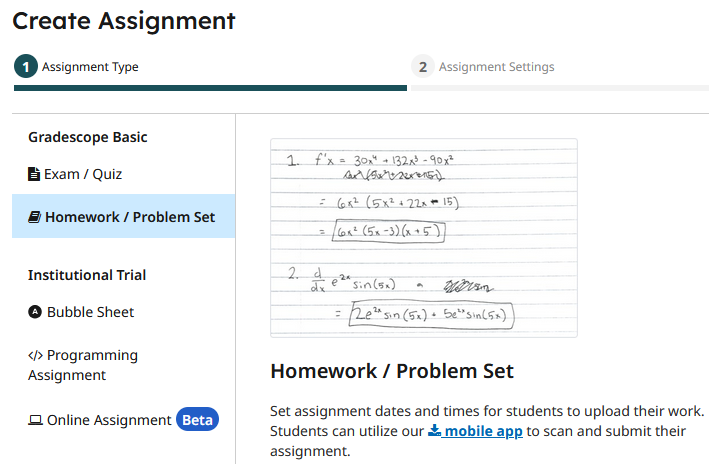Click the step 1 number circle
The width and height of the screenshot is (709, 464).
click(x=25, y=67)
